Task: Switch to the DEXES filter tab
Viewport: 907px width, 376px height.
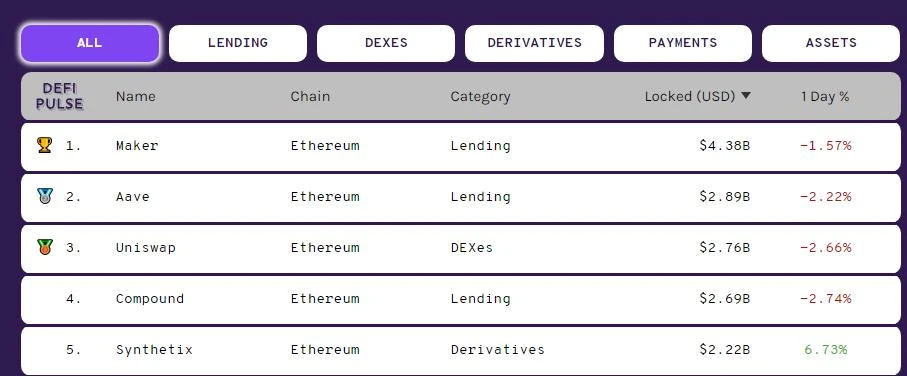Action: click(x=386, y=43)
